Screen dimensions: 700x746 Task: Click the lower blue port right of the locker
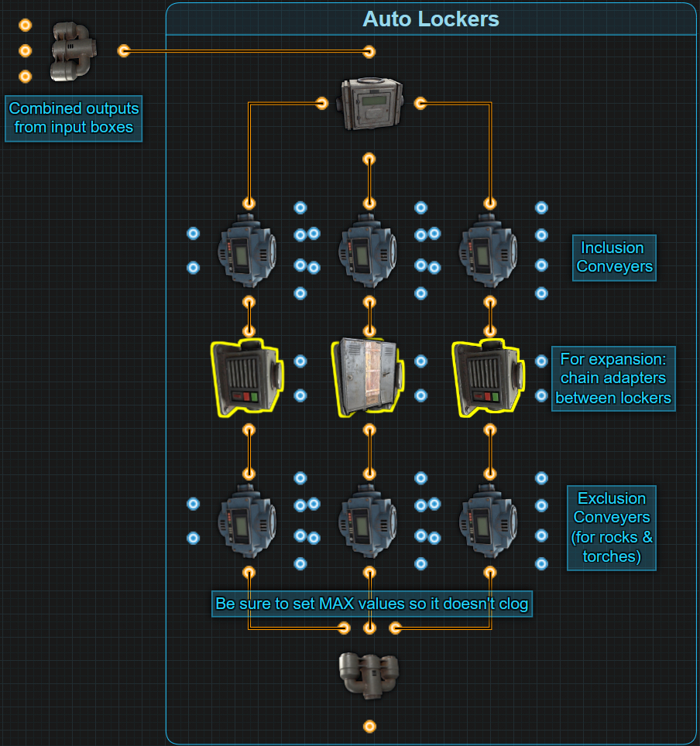click(420, 395)
